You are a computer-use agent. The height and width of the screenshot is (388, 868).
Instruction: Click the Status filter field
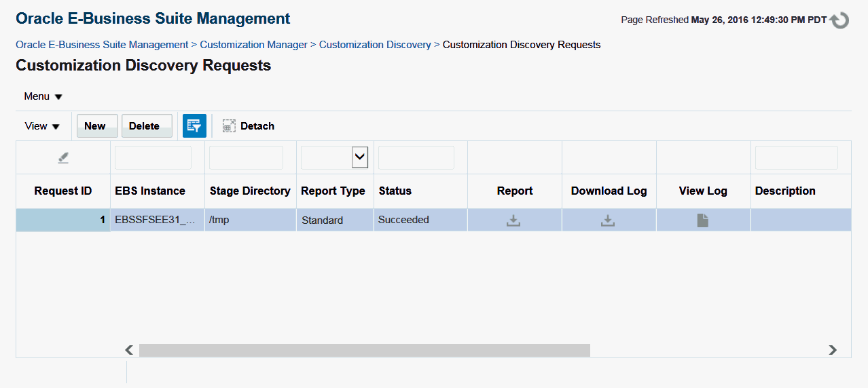coord(416,157)
